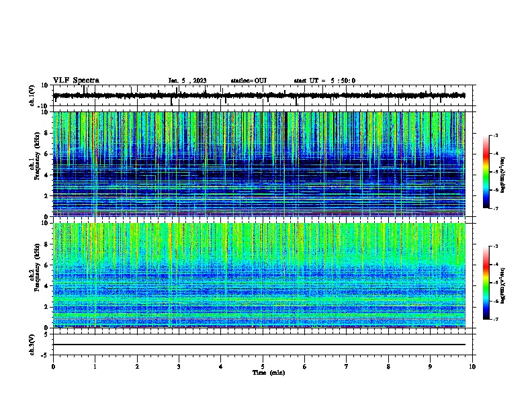Click the "8" tick on ch.1 frequency axis
The width and height of the screenshot is (532, 411).
tap(46, 133)
